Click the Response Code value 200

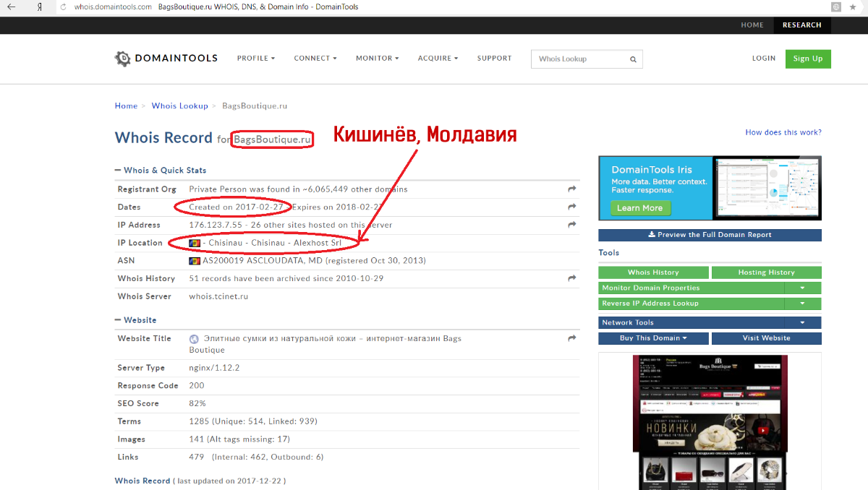coord(197,386)
